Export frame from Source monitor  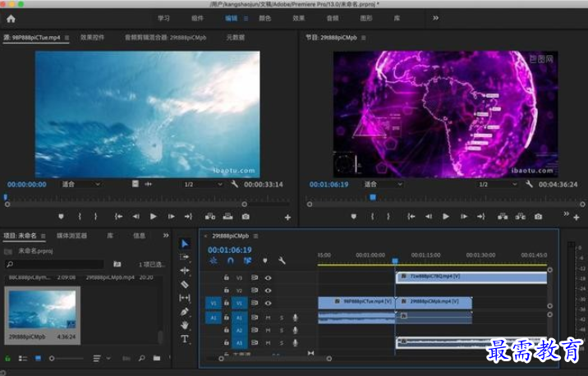click(x=246, y=216)
